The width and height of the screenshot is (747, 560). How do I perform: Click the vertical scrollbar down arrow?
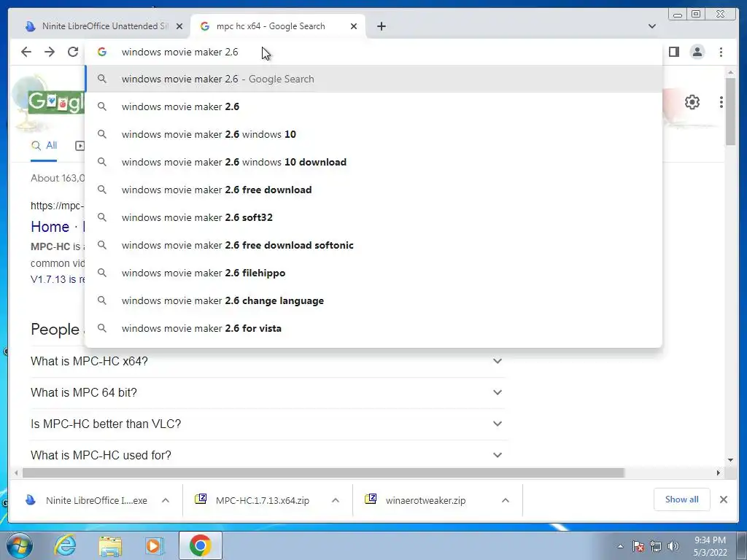(730, 460)
